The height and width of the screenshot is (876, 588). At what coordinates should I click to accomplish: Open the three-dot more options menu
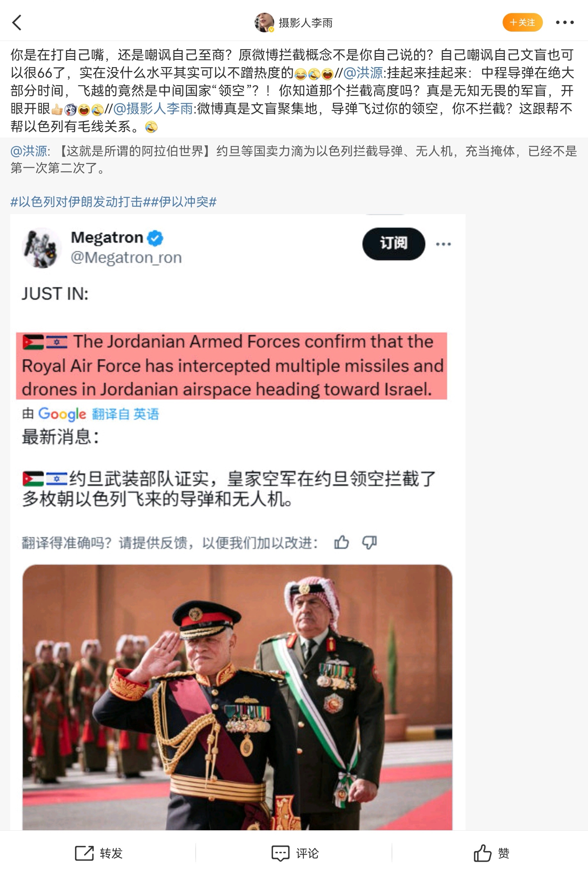[565, 22]
